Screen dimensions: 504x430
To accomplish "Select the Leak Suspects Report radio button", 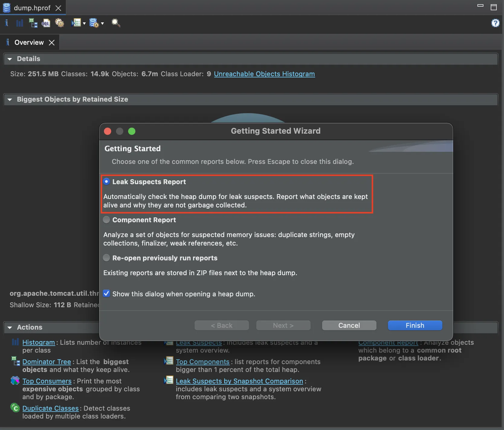I will coord(107,182).
